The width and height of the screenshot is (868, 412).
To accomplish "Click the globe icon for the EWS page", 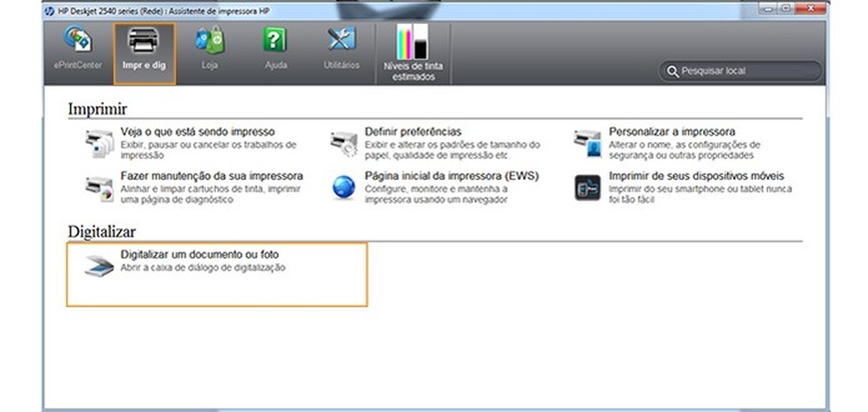I will coord(344,188).
